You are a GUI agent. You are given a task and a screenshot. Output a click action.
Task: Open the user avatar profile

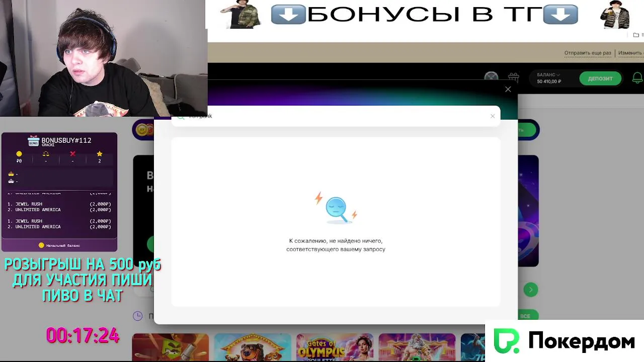491,77
